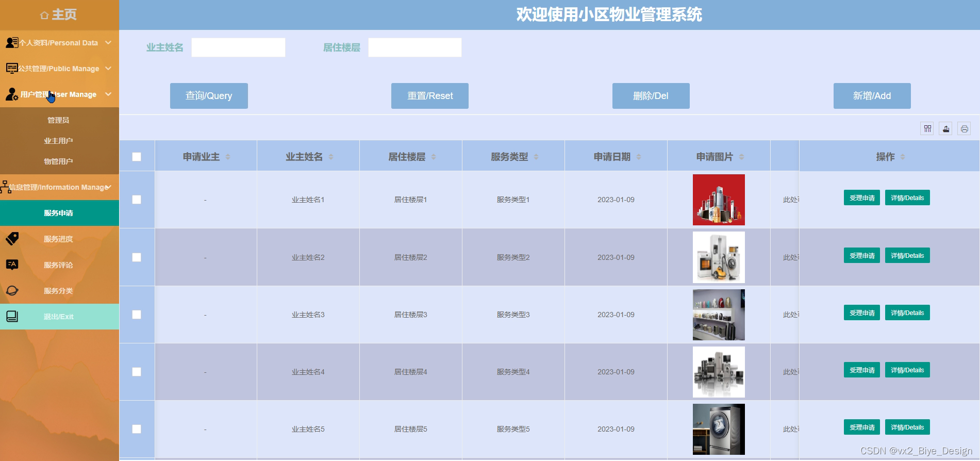This screenshot has height=461, width=980.
Task: Open the 服务进度 menu item
Action: [x=59, y=239]
